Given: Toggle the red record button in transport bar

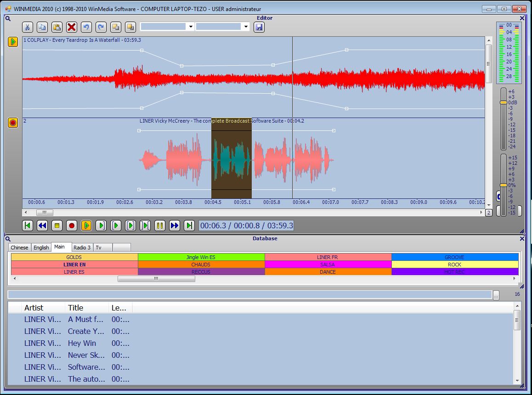Looking at the screenshot, I should [72, 226].
